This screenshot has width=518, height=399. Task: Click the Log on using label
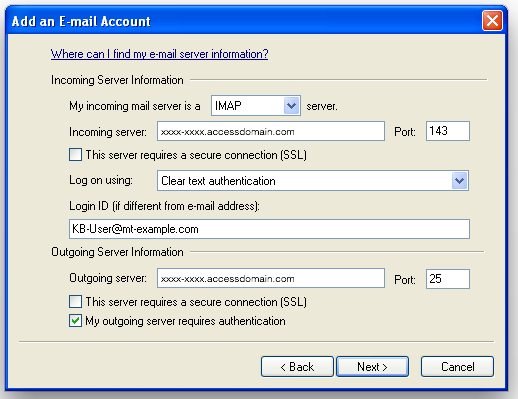click(x=101, y=180)
